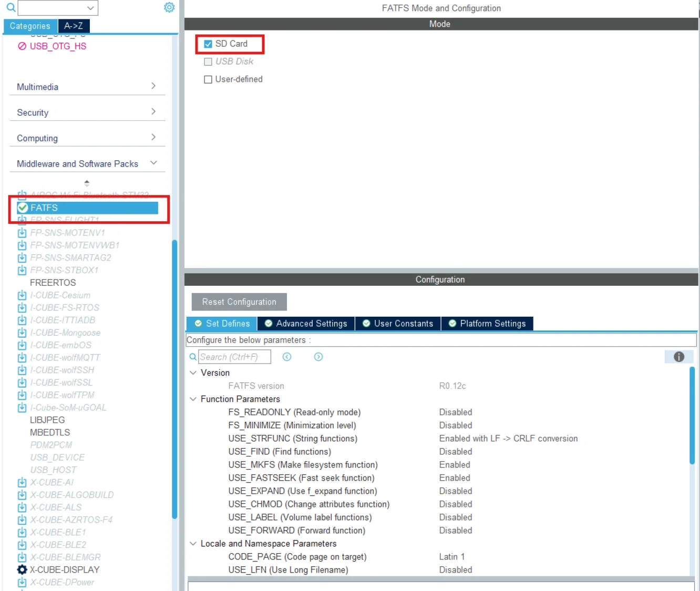Go to previous search result arrow
The height and width of the screenshot is (591, 700).
pyautogui.click(x=287, y=357)
